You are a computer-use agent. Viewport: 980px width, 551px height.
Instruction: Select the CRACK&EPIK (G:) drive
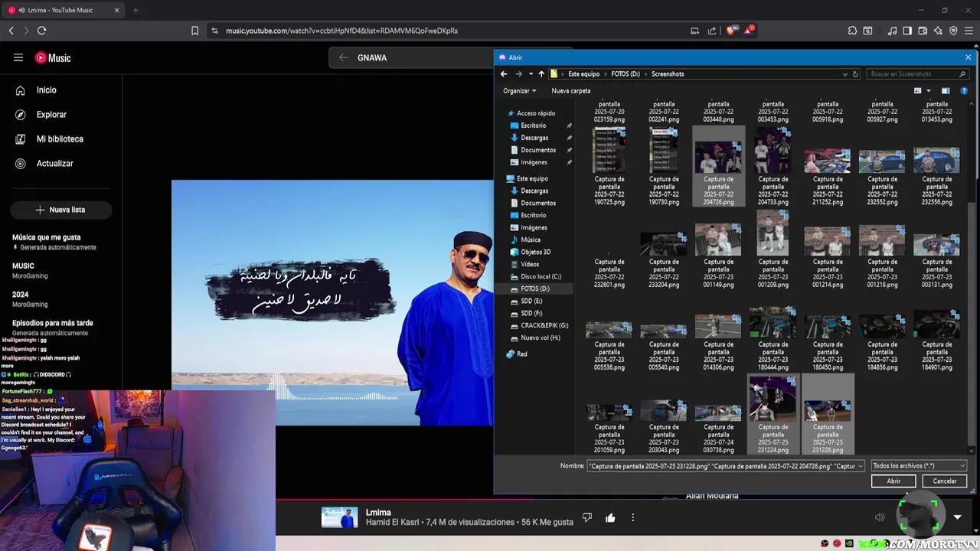(x=544, y=325)
